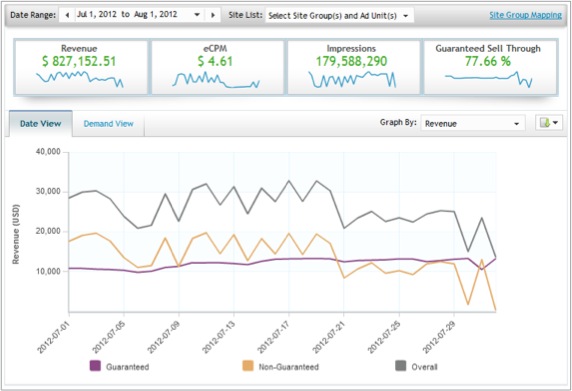Click the 2012-07-13 axis label
This screenshot has width=572, height=391.
(x=218, y=337)
